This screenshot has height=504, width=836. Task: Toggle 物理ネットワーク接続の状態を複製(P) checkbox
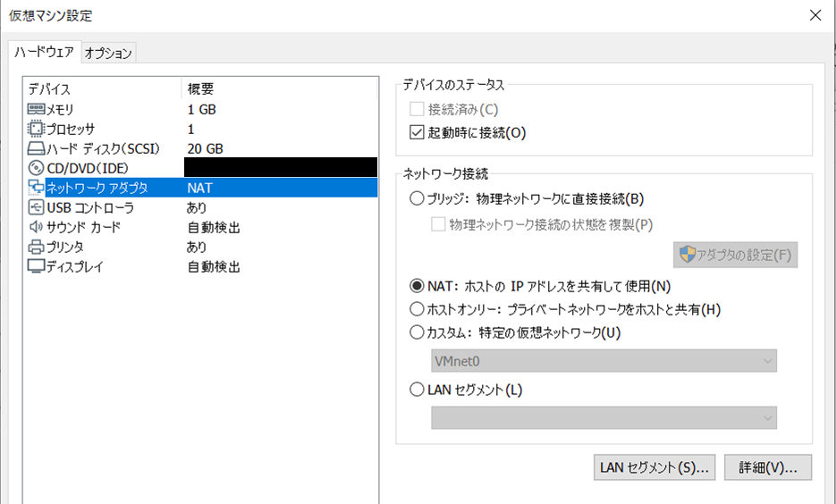438,224
